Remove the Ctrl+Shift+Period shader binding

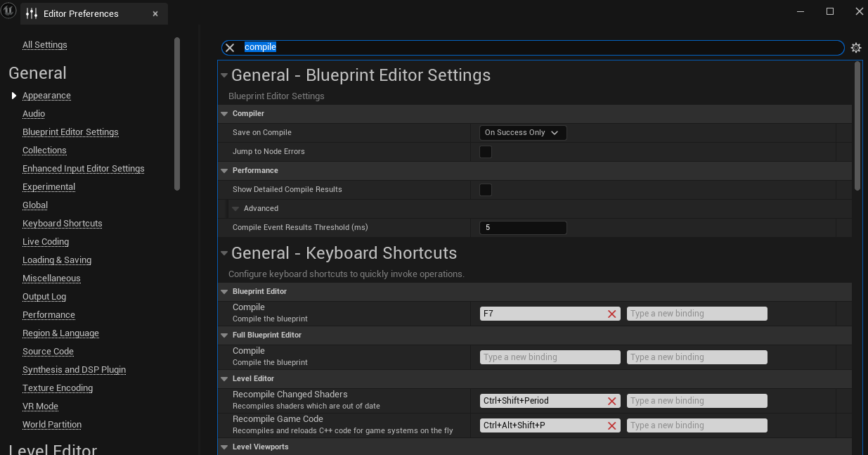[611, 401]
